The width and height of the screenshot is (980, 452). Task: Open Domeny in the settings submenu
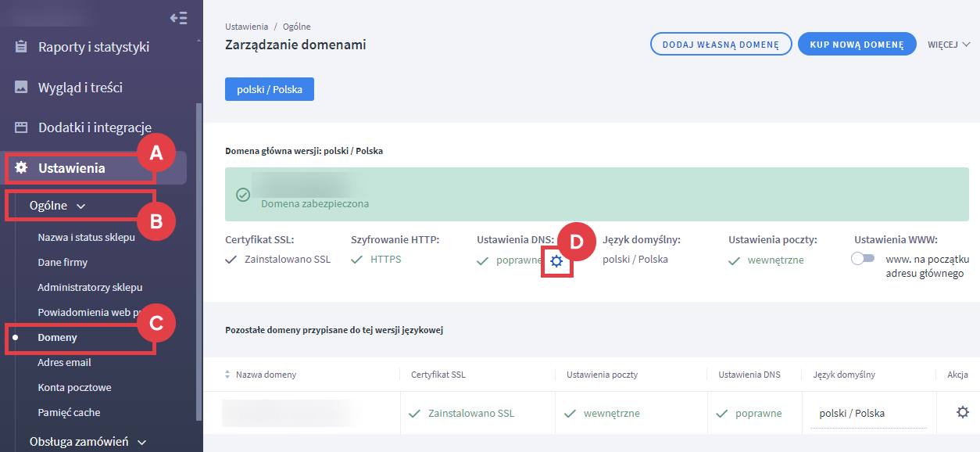pyautogui.click(x=57, y=338)
